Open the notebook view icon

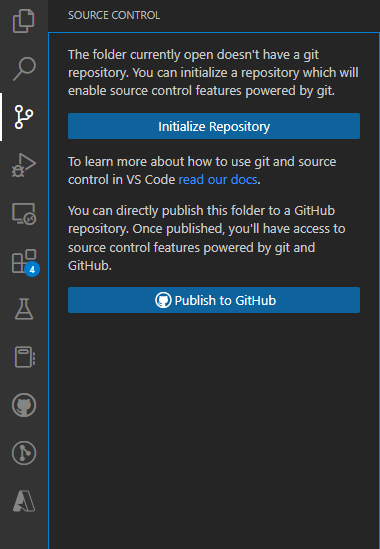(x=25, y=357)
